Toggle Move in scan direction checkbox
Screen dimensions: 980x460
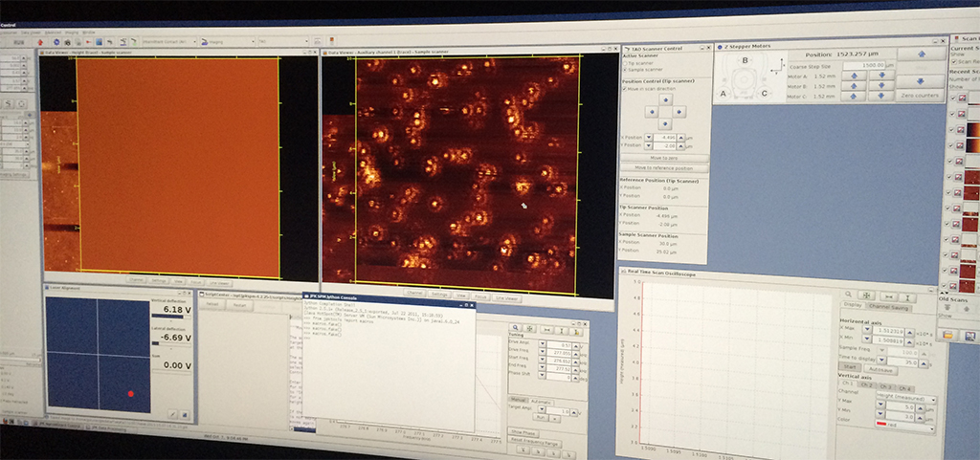[625, 87]
